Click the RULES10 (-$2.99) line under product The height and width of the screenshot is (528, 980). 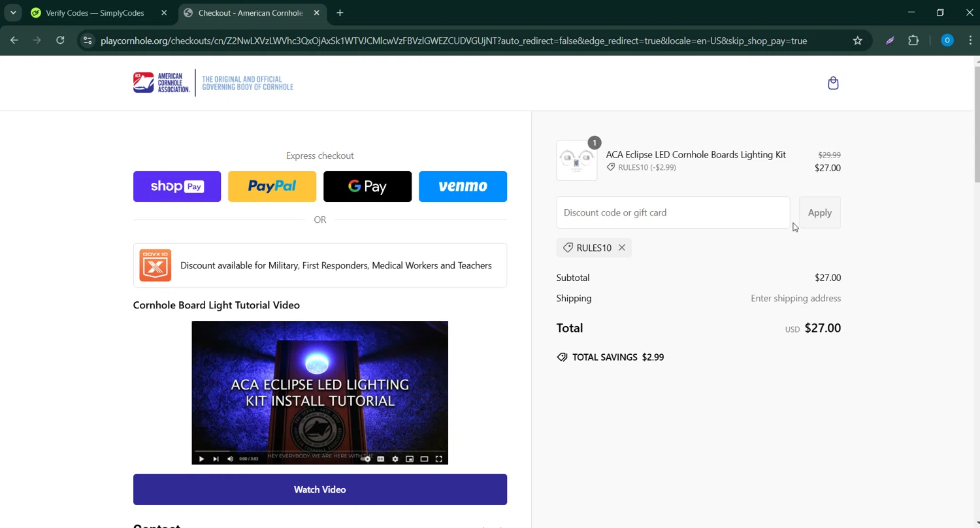pyautogui.click(x=642, y=167)
